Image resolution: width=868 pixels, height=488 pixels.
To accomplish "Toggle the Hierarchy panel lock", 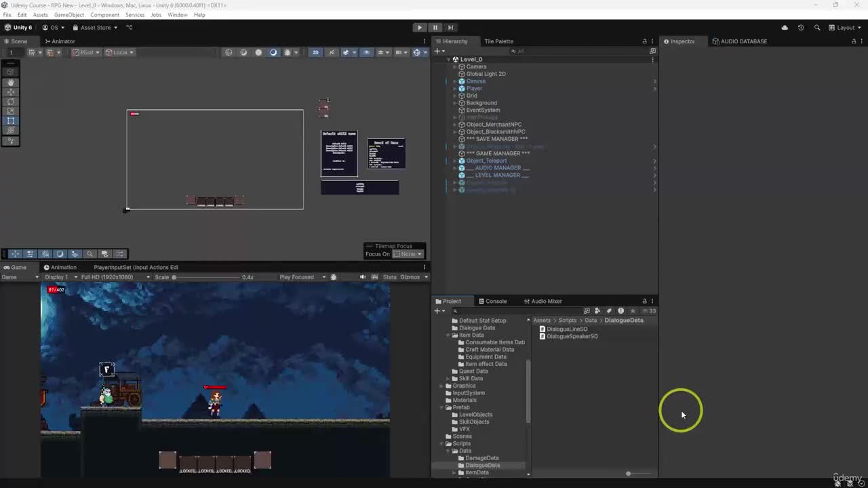I will pos(644,41).
